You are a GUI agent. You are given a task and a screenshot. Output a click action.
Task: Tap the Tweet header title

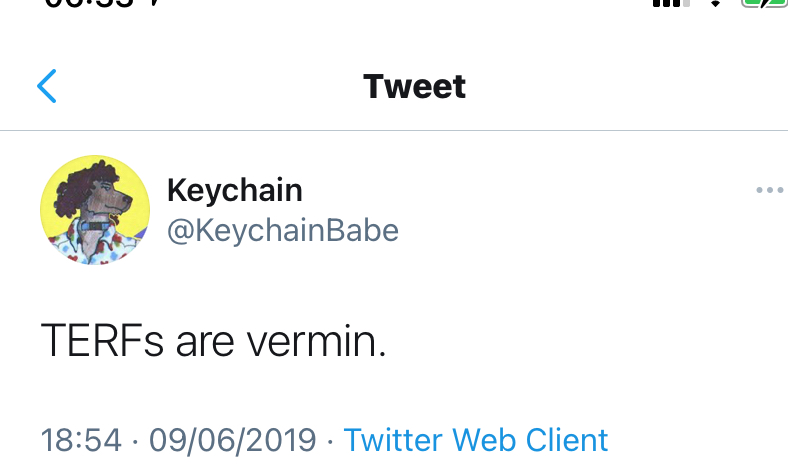pos(414,87)
